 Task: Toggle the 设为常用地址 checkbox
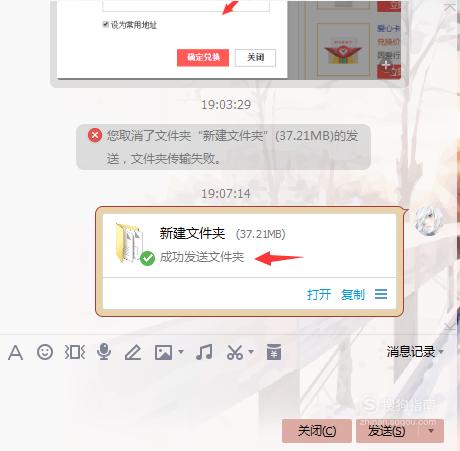tap(105, 24)
